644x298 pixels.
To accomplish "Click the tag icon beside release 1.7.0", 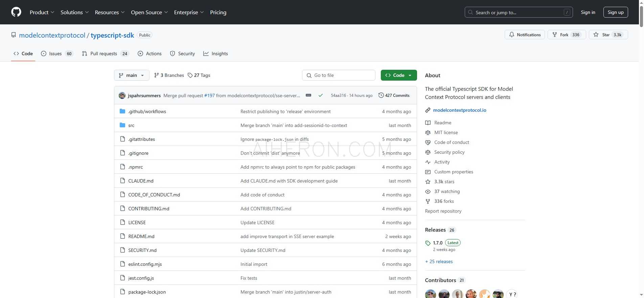I will (x=428, y=243).
